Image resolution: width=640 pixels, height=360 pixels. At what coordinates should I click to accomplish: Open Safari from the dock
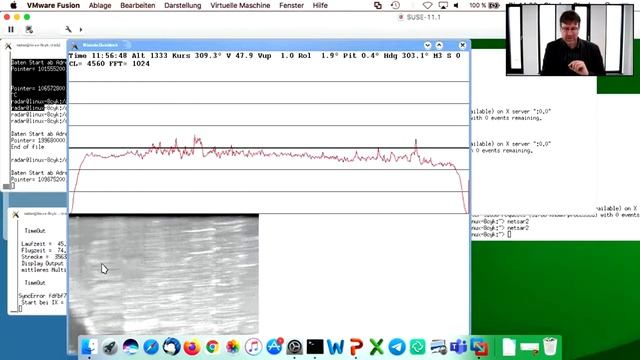[151, 347]
